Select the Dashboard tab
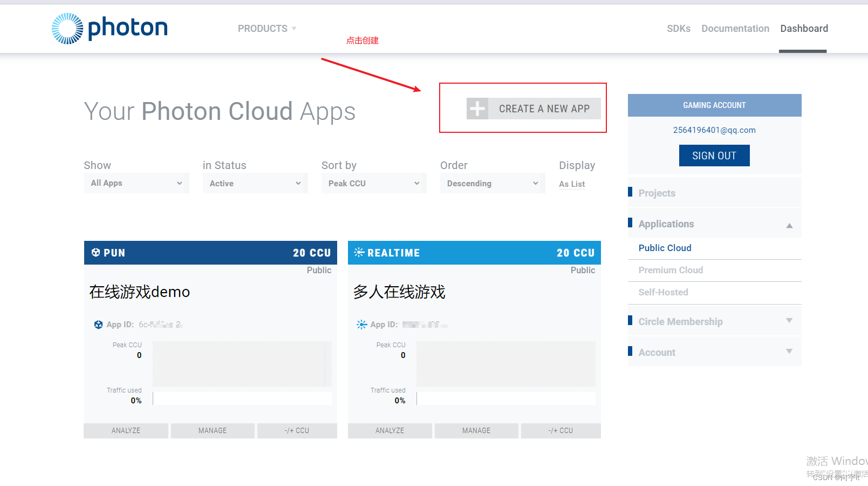Image resolution: width=868 pixels, height=486 pixels. (x=804, y=29)
